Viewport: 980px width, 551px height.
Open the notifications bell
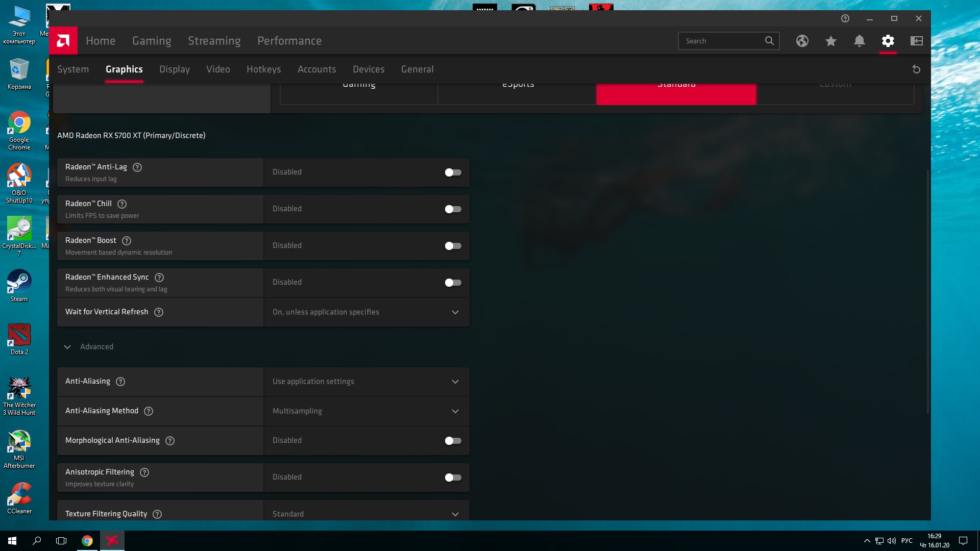[859, 41]
